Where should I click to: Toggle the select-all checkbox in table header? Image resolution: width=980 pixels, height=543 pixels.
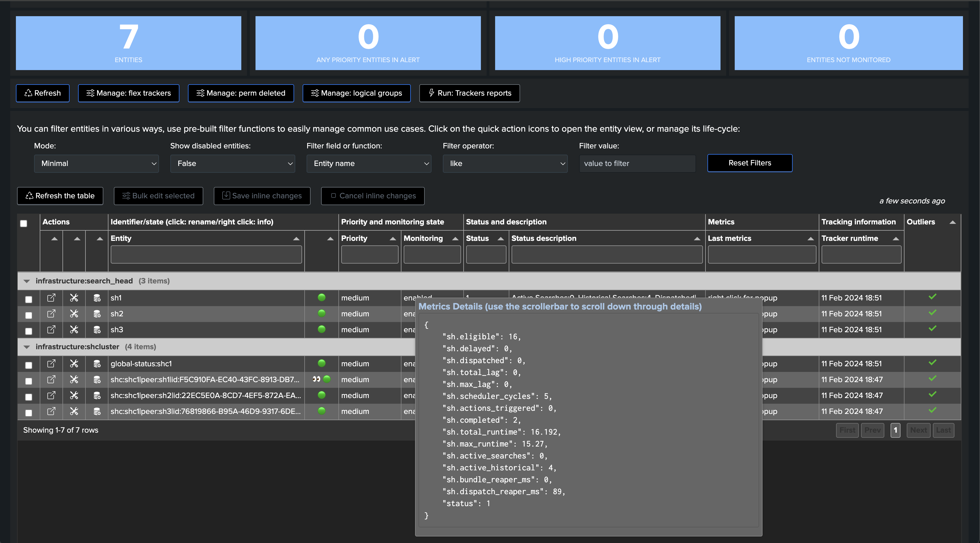[24, 224]
